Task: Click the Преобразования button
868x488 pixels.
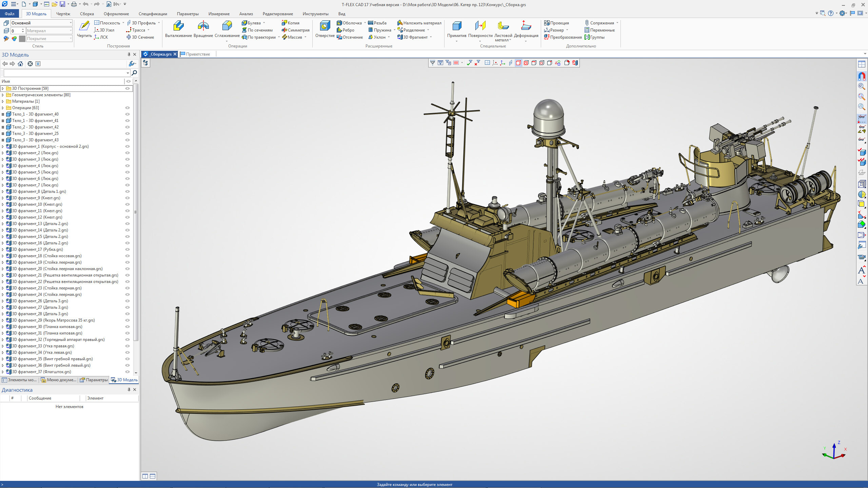Action: (x=563, y=37)
